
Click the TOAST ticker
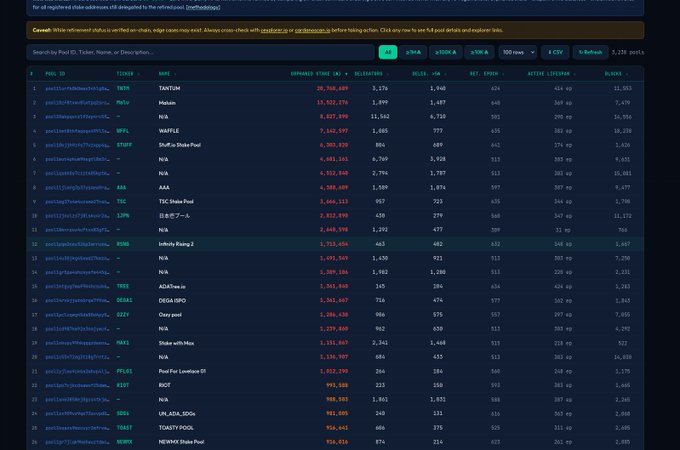(x=124, y=428)
